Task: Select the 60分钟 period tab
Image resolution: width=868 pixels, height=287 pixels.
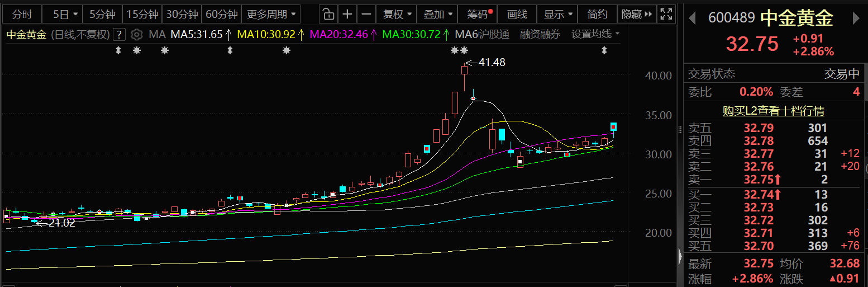Action: point(221,14)
